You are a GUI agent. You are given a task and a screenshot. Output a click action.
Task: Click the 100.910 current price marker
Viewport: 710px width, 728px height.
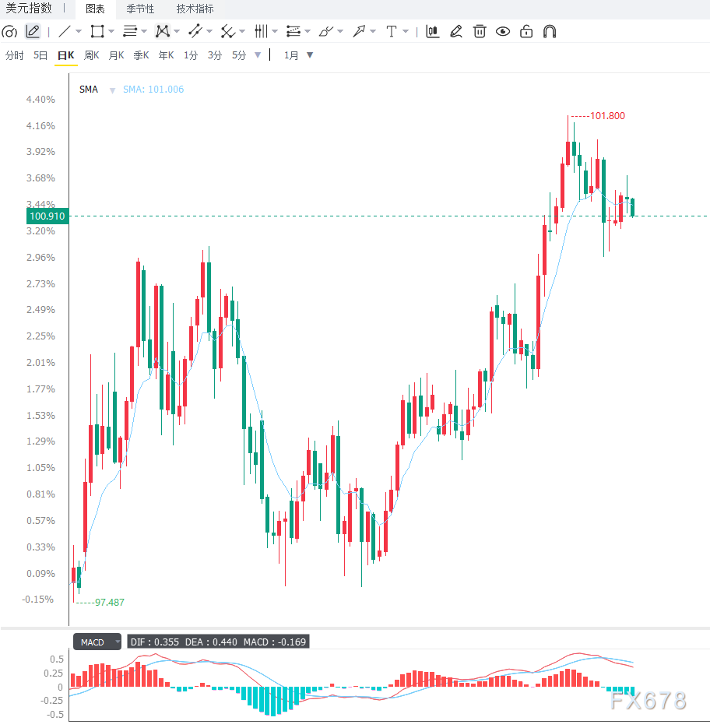pyautogui.click(x=47, y=216)
